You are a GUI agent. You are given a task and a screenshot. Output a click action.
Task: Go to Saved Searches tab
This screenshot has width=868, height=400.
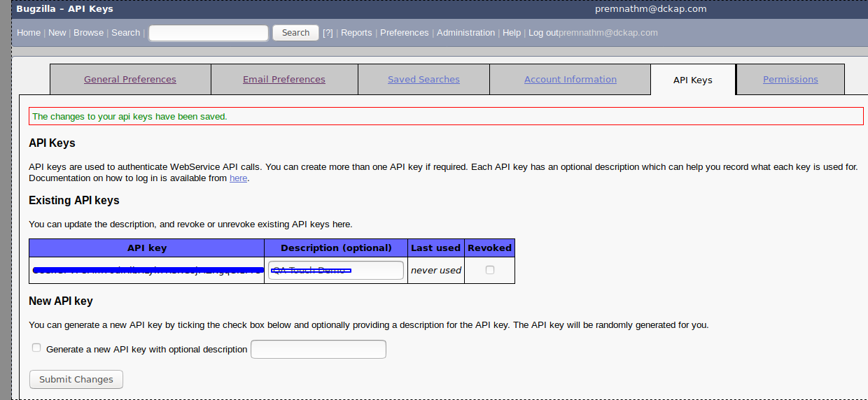423,79
